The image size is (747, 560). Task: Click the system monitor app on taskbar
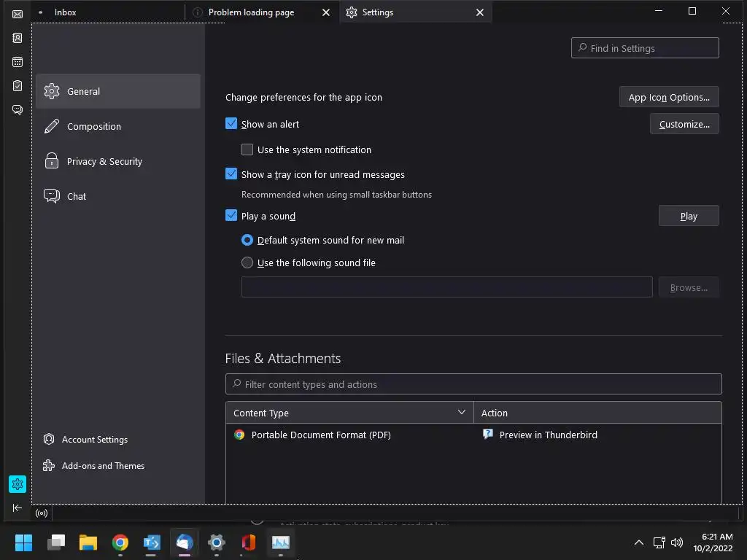point(281,542)
